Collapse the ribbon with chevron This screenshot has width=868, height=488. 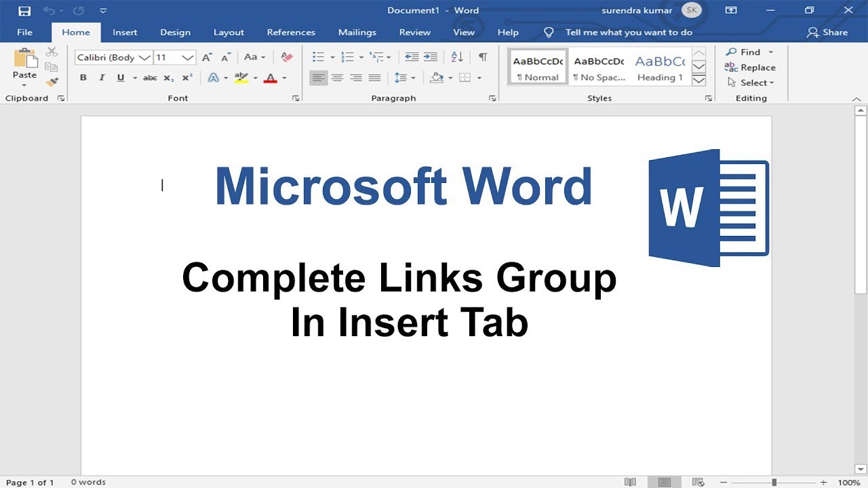pyautogui.click(x=856, y=99)
